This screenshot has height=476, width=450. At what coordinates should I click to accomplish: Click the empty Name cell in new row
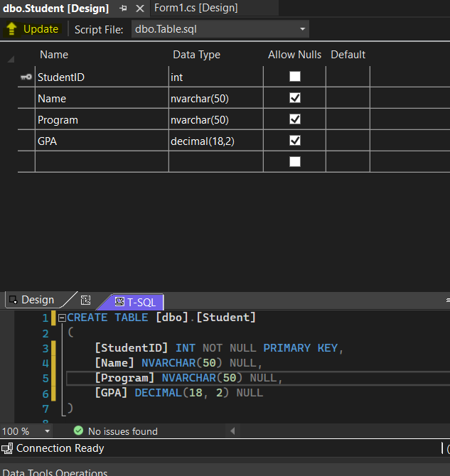pos(102,162)
